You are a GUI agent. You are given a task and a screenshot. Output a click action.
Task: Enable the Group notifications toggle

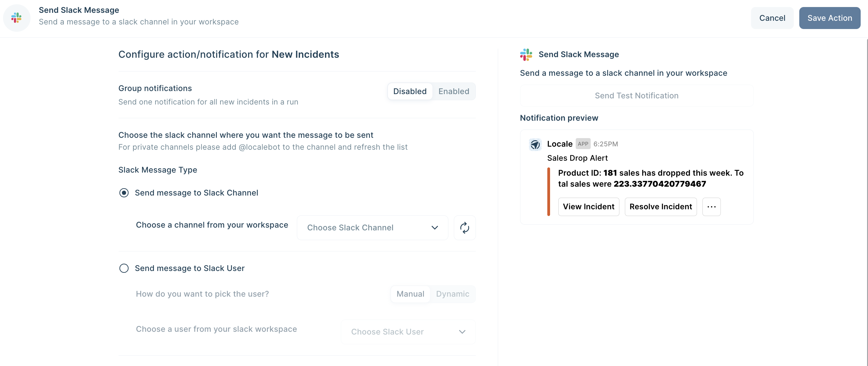coord(454,91)
